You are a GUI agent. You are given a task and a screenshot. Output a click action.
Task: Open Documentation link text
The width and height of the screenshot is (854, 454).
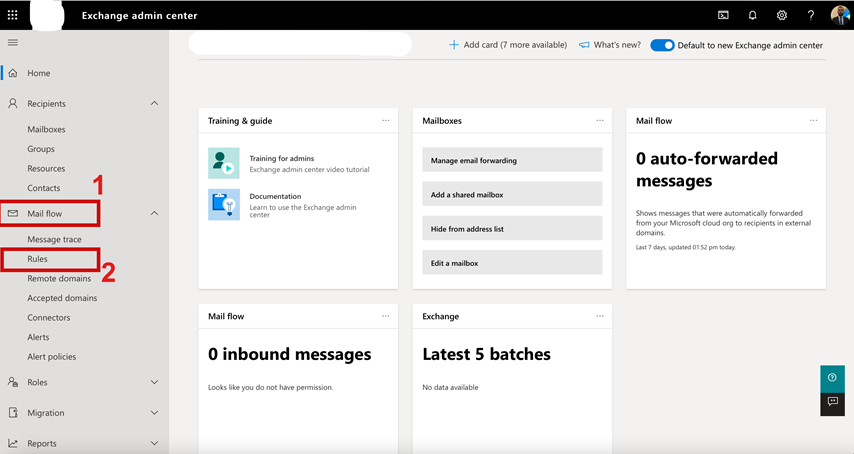coord(275,196)
